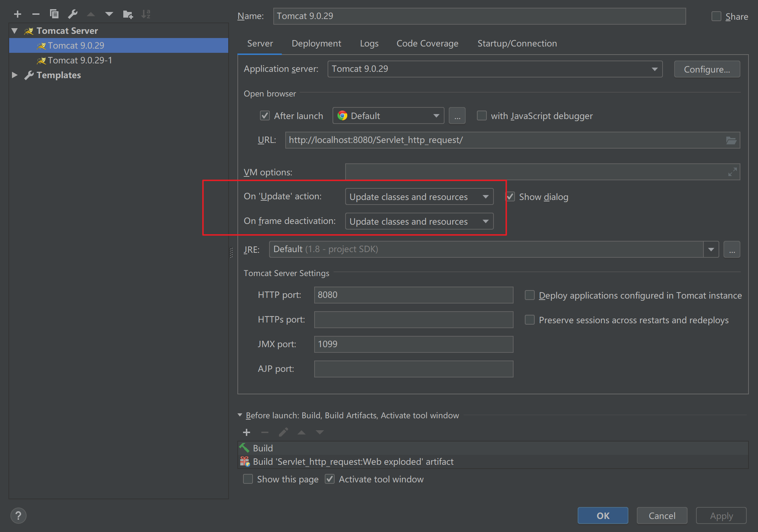Image resolution: width=758 pixels, height=532 pixels.
Task: Toggle the Show dialog checkbox
Action: pos(510,196)
